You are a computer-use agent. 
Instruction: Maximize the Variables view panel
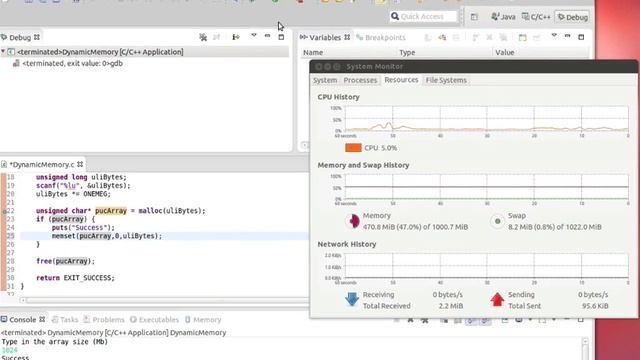pyautogui.click(x=581, y=37)
